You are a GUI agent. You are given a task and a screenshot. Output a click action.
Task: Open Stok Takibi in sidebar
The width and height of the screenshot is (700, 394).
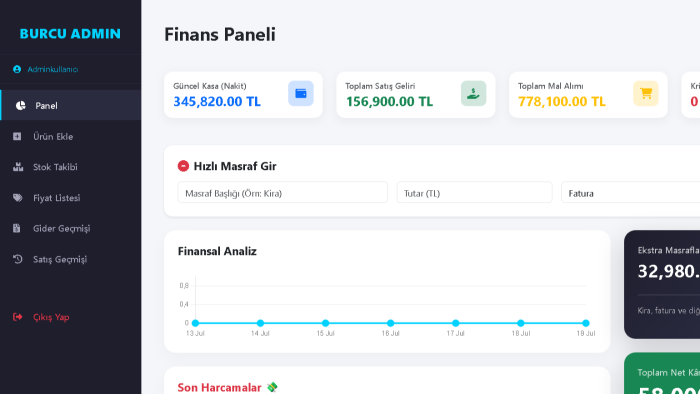coord(71,167)
